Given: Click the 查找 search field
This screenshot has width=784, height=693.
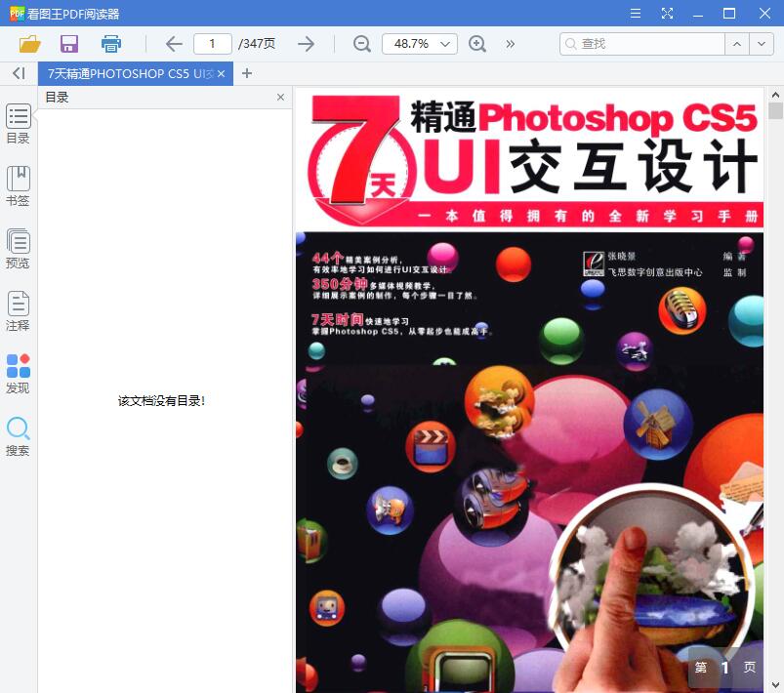Looking at the screenshot, I should 642,44.
